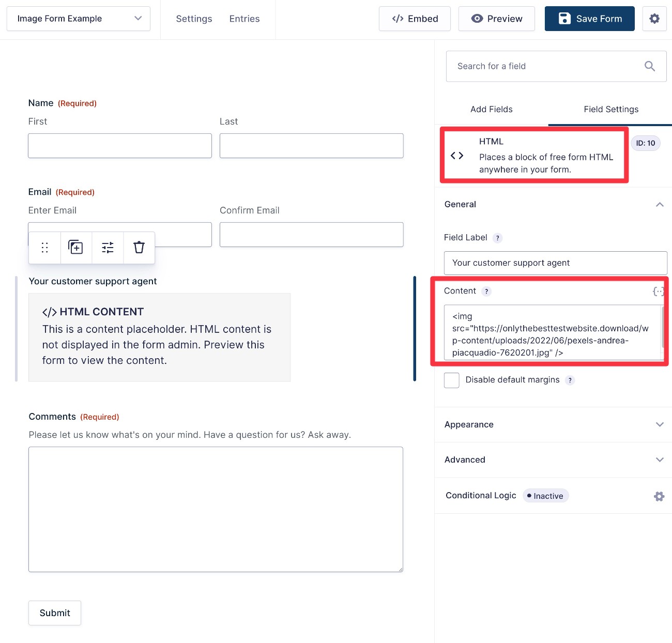Insert merge tag using braces icon
This screenshot has height=643, width=672.
(x=658, y=292)
